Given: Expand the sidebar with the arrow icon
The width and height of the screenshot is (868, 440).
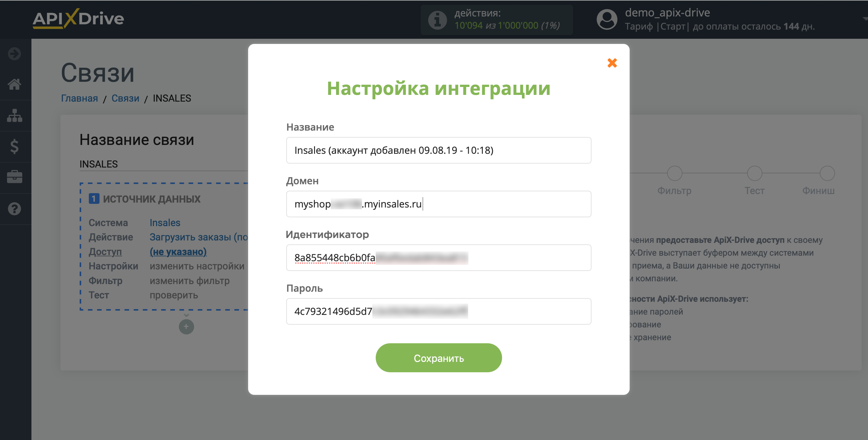Looking at the screenshot, I should point(15,54).
